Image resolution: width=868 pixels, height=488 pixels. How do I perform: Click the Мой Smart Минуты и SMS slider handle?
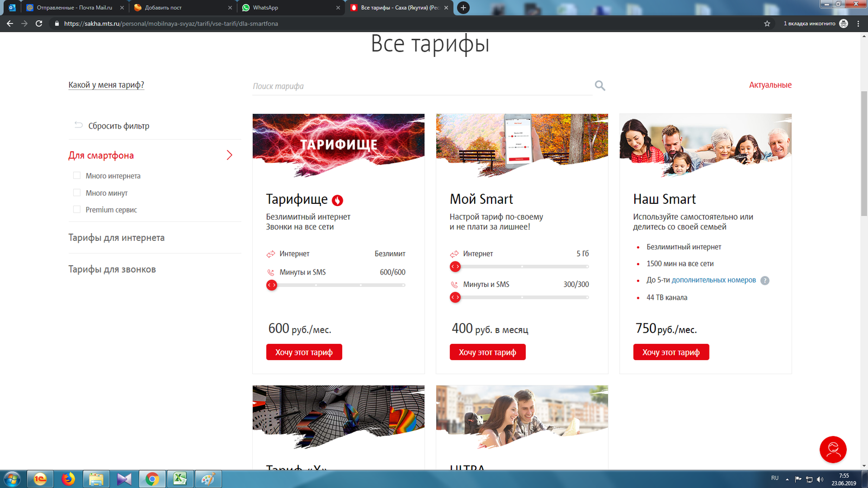click(455, 297)
